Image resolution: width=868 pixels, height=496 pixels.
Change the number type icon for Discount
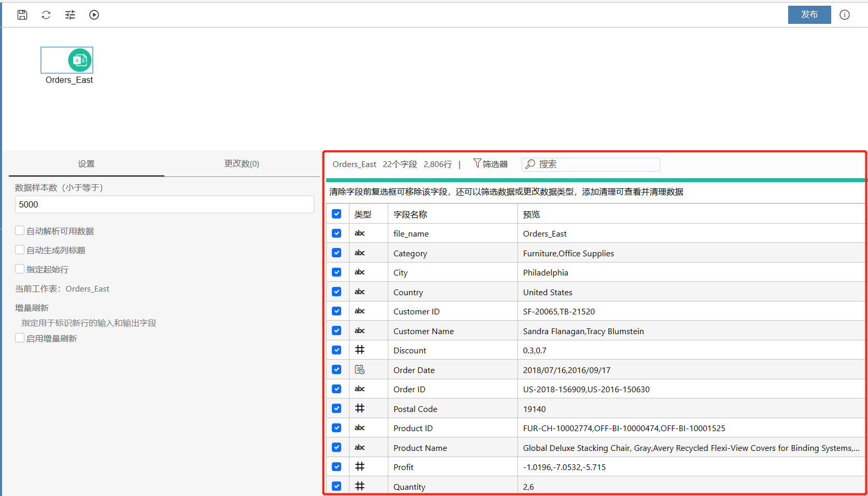pyautogui.click(x=360, y=350)
